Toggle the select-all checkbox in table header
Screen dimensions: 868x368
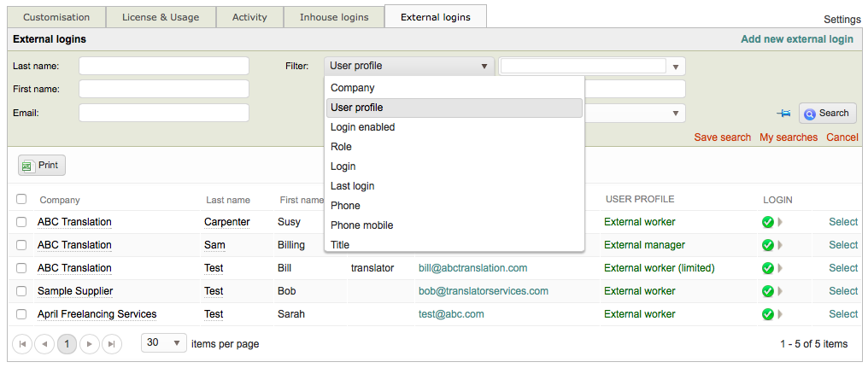coord(21,200)
